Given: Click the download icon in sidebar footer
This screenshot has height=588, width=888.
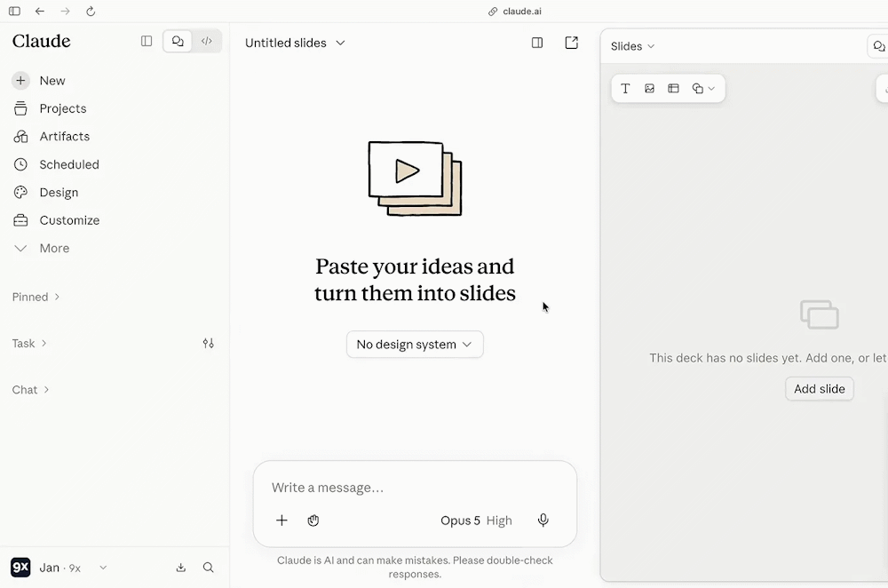Looking at the screenshot, I should 180,568.
